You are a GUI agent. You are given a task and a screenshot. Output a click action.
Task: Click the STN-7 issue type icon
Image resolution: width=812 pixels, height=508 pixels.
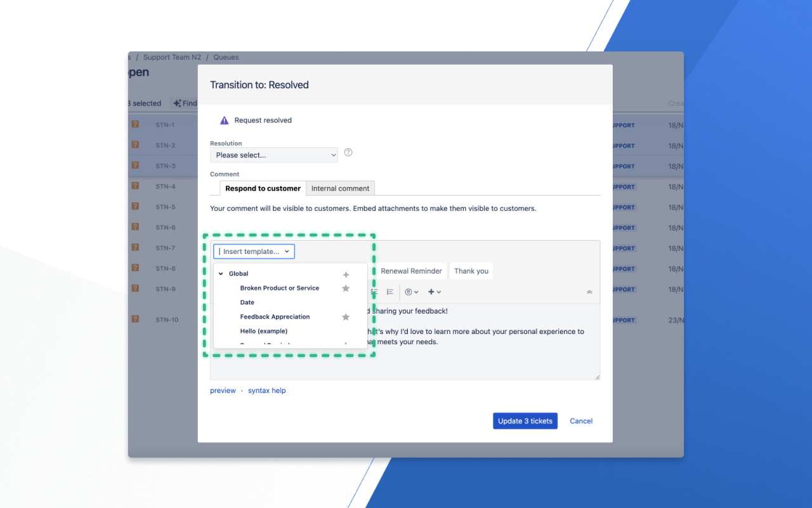pos(135,247)
